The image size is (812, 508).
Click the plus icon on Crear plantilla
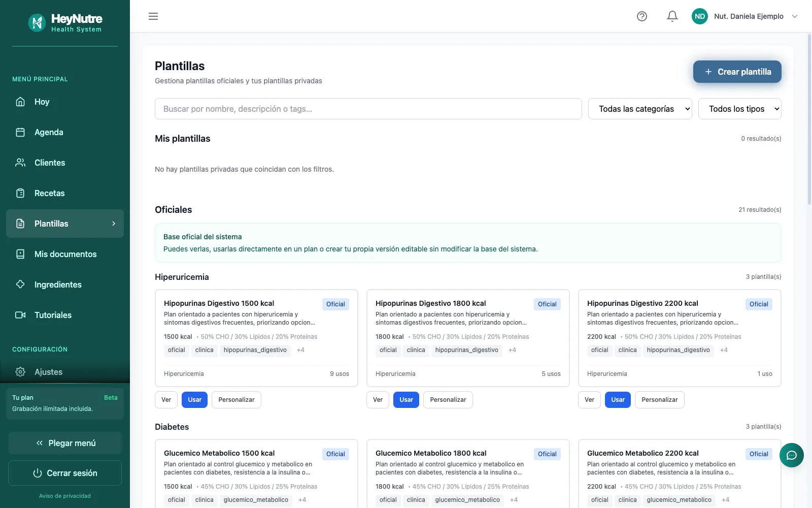(708, 72)
